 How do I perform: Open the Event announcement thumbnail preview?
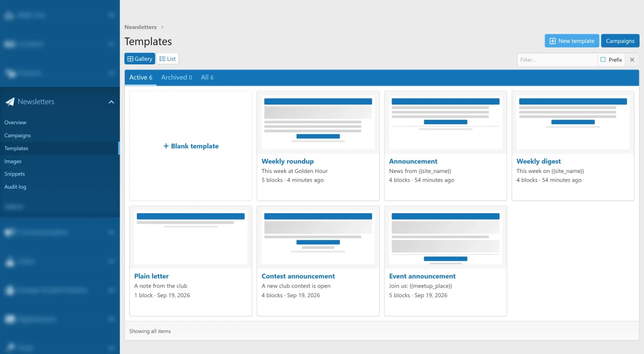tap(445, 237)
